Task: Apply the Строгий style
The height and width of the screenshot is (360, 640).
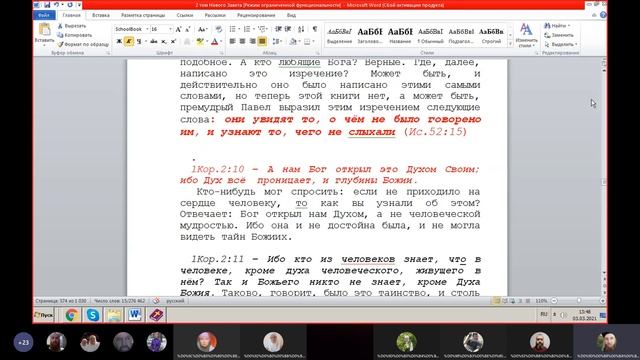Action: pos(491,35)
